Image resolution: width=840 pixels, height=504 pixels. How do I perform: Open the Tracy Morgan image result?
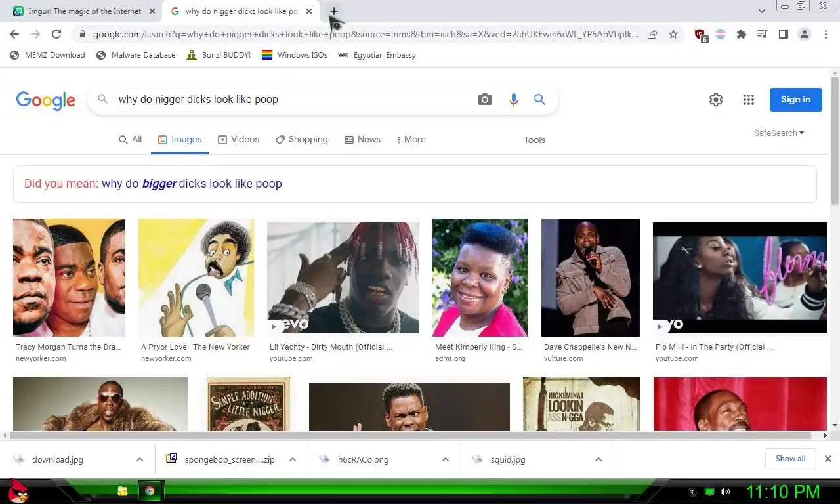coord(69,278)
